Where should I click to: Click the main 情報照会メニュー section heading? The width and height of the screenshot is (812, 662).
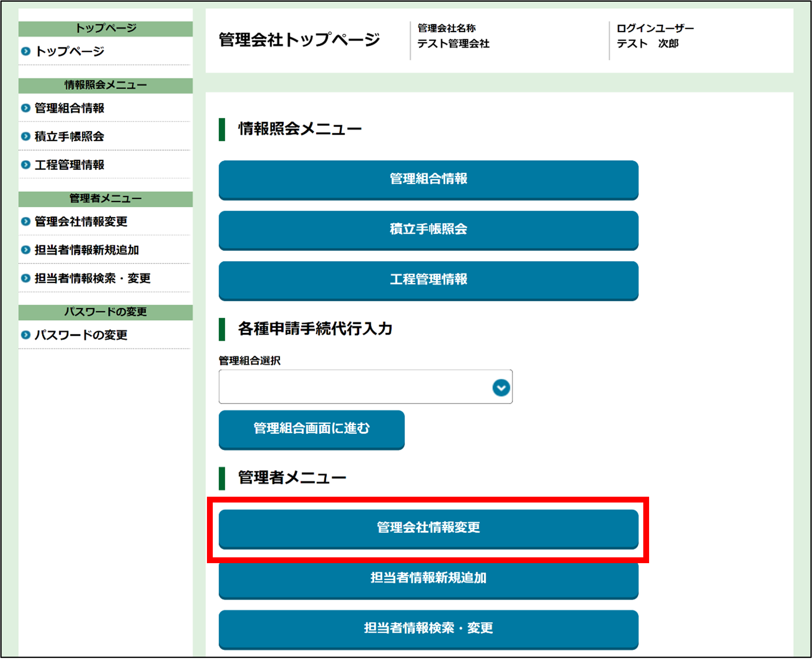point(300,129)
